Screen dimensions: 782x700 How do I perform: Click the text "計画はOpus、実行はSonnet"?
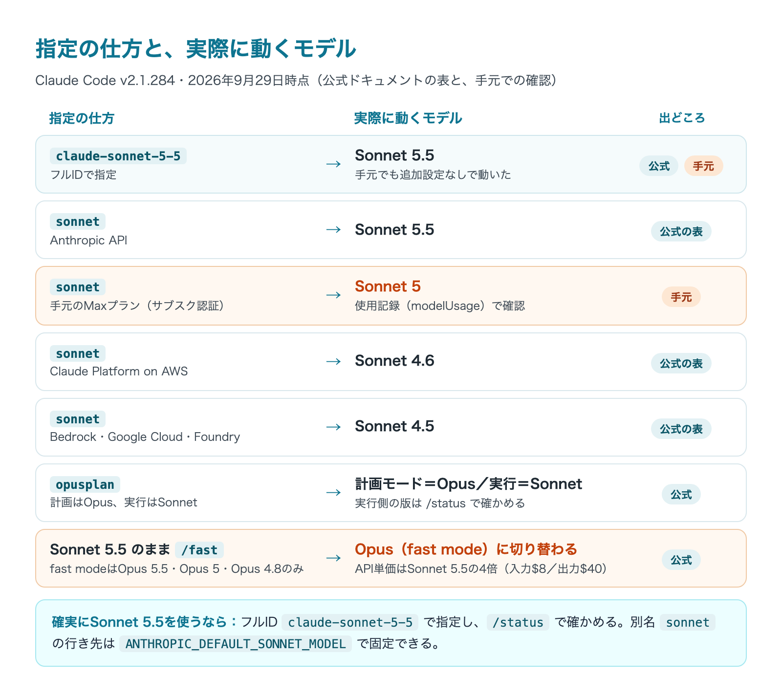tap(124, 502)
